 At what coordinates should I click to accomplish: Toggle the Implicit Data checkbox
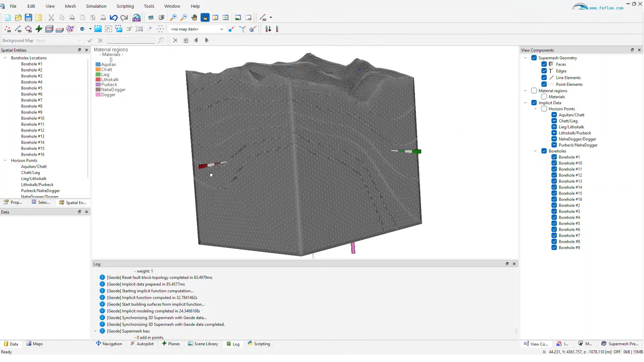click(x=534, y=103)
